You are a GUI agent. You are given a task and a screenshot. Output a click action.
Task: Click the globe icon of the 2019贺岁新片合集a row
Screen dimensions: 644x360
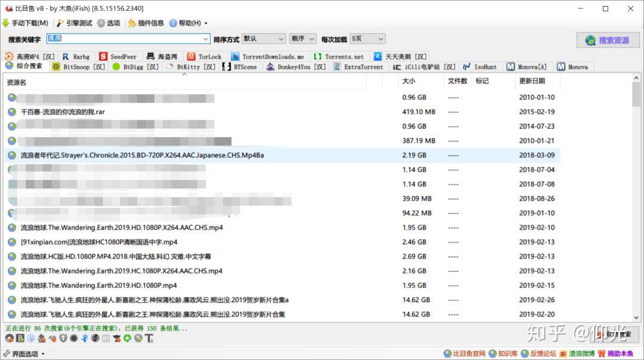click(12, 300)
